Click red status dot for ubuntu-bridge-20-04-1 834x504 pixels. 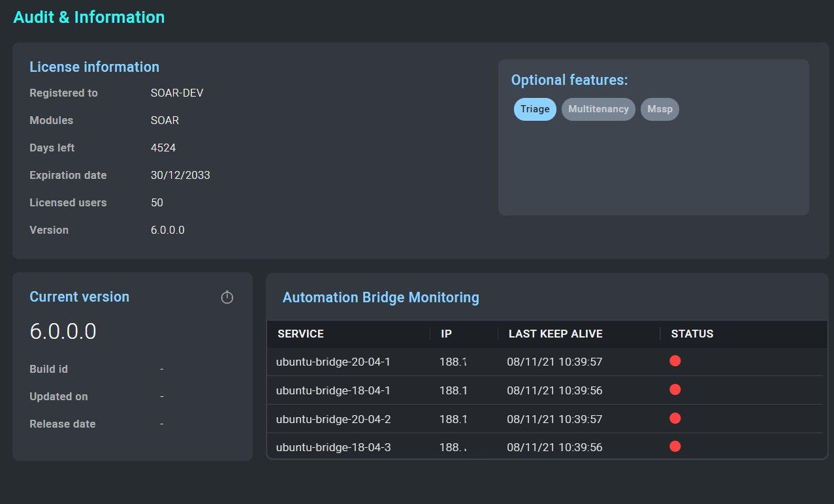tap(675, 361)
